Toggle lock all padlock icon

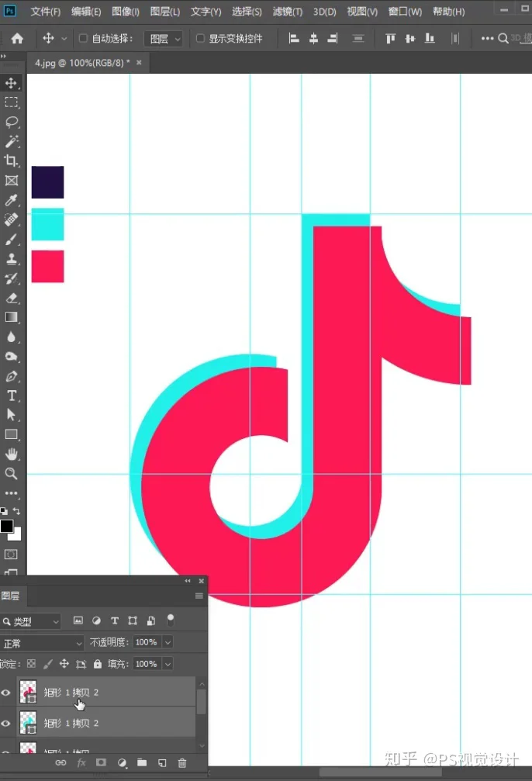[98, 663]
